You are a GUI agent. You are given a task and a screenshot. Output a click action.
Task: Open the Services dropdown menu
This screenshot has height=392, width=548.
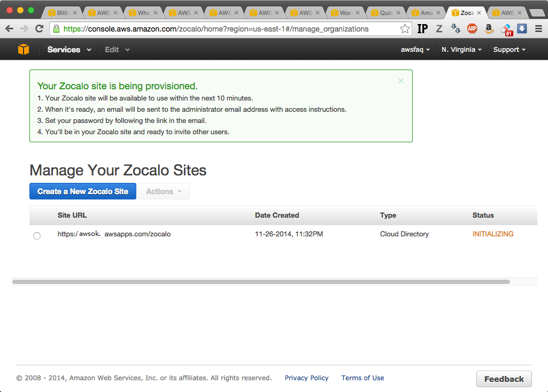coord(69,50)
